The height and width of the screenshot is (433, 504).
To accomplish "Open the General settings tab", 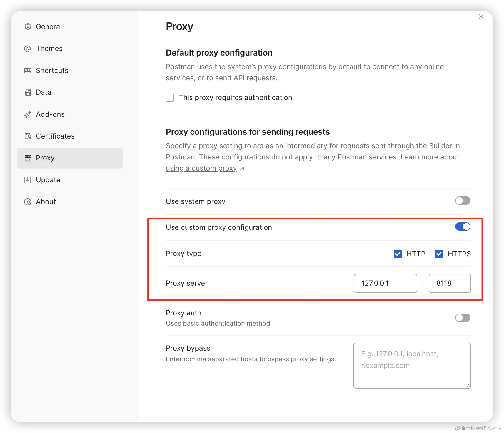I will pyautogui.click(x=70, y=27).
